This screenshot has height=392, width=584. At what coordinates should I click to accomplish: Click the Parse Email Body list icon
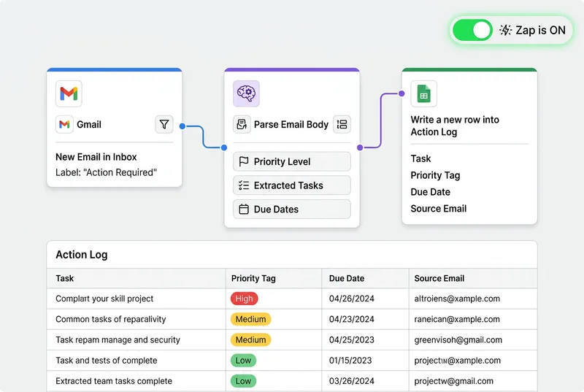pyautogui.click(x=342, y=125)
